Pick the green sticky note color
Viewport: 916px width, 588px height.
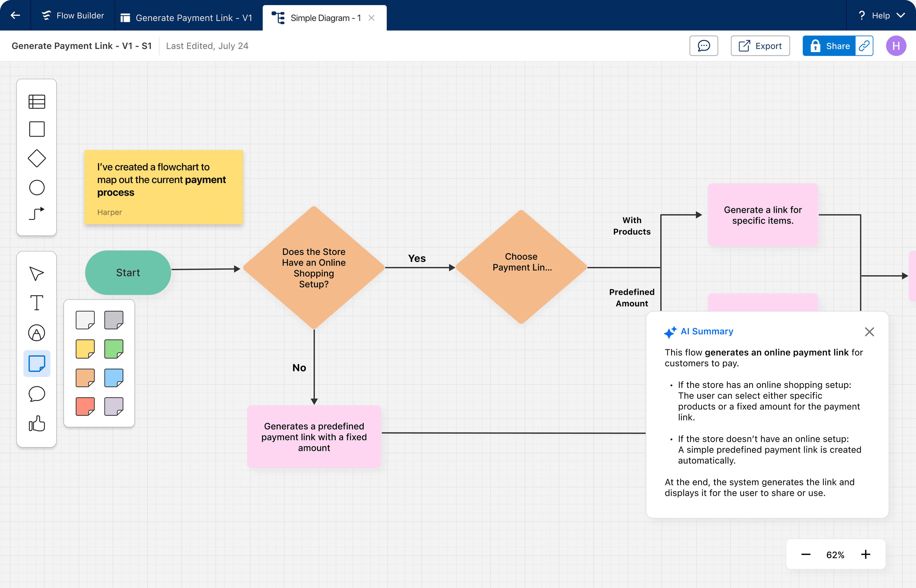pyautogui.click(x=114, y=349)
